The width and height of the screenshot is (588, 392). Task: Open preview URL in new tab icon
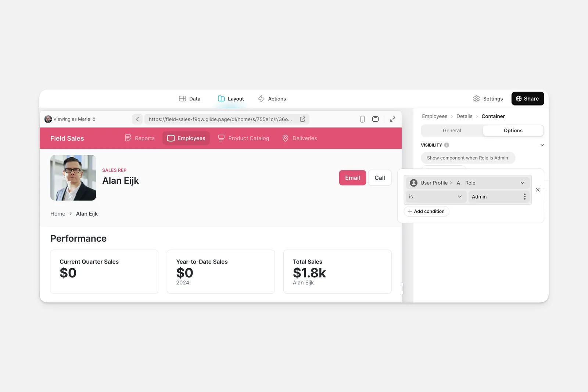point(302,119)
